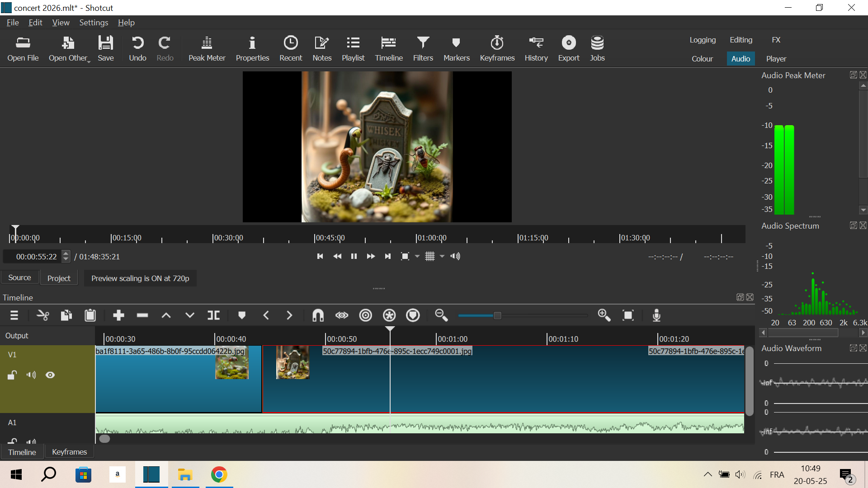Viewport: 868px width, 488px height.
Task: Open Chrome from the Windows taskbar
Action: click(219, 474)
